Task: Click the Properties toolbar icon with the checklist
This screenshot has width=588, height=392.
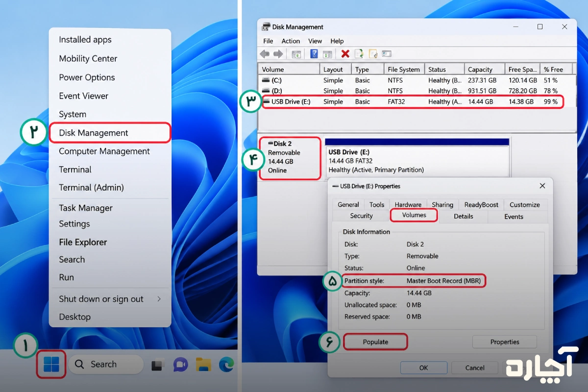Action: 373,54
